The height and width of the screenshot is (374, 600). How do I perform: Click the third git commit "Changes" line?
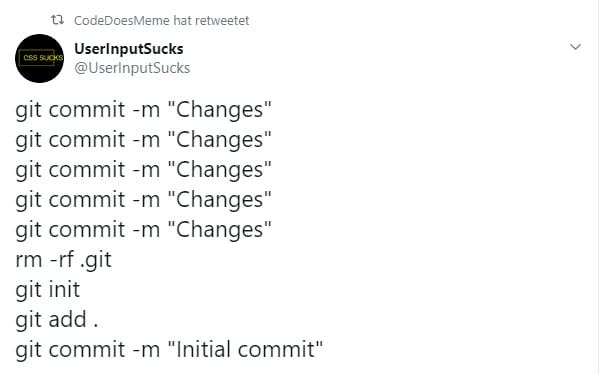[x=143, y=170]
